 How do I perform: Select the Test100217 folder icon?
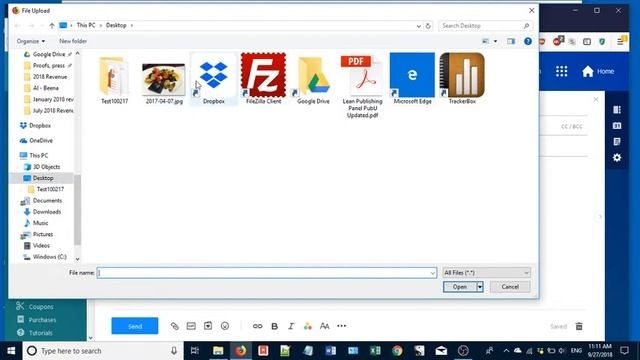tap(114, 76)
